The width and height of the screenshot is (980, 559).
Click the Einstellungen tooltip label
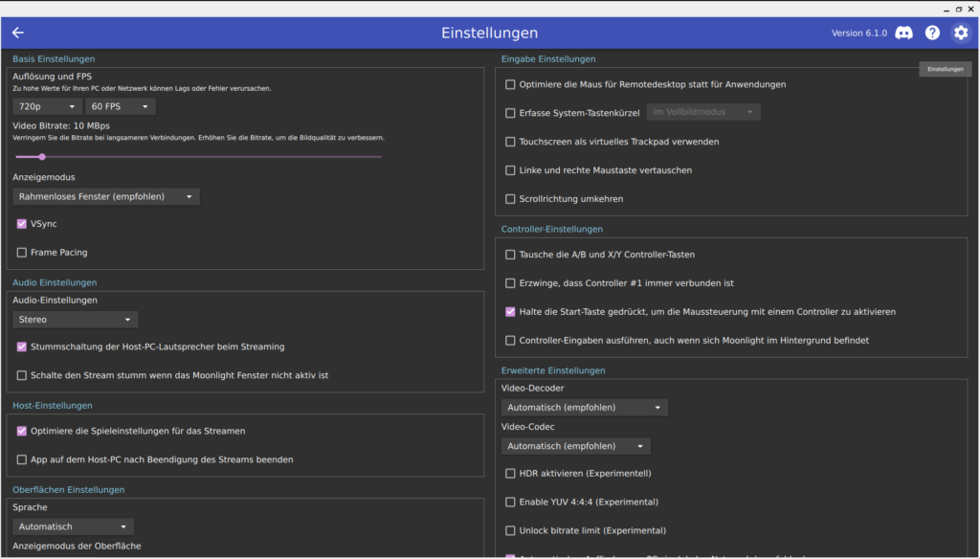945,69
